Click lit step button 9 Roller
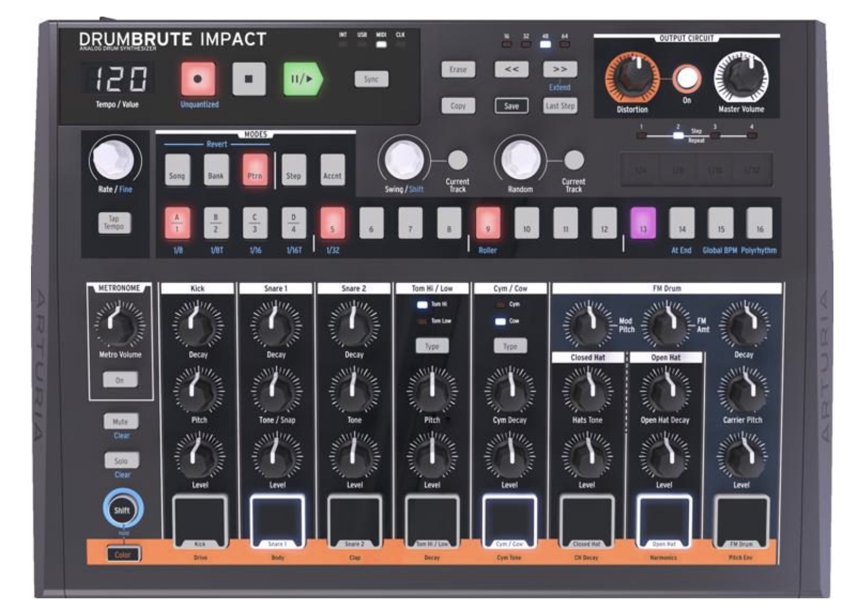855x616 pixels. pyautogui.click(x=488, y=223)
